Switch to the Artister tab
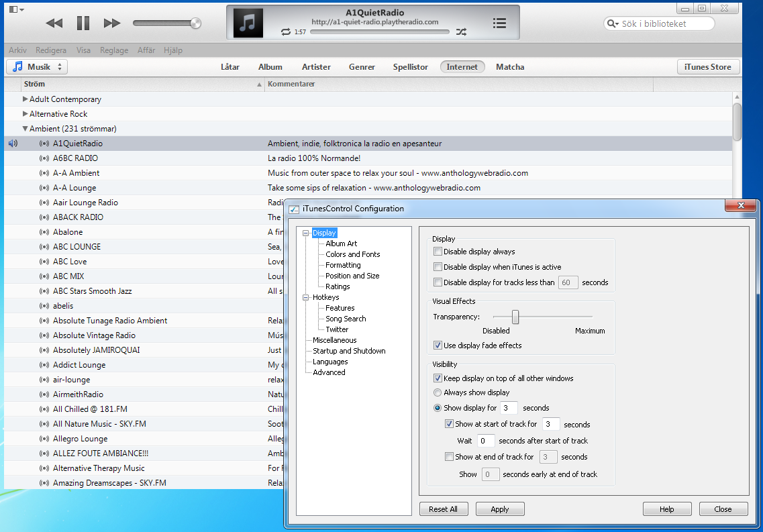 [316, 67]
